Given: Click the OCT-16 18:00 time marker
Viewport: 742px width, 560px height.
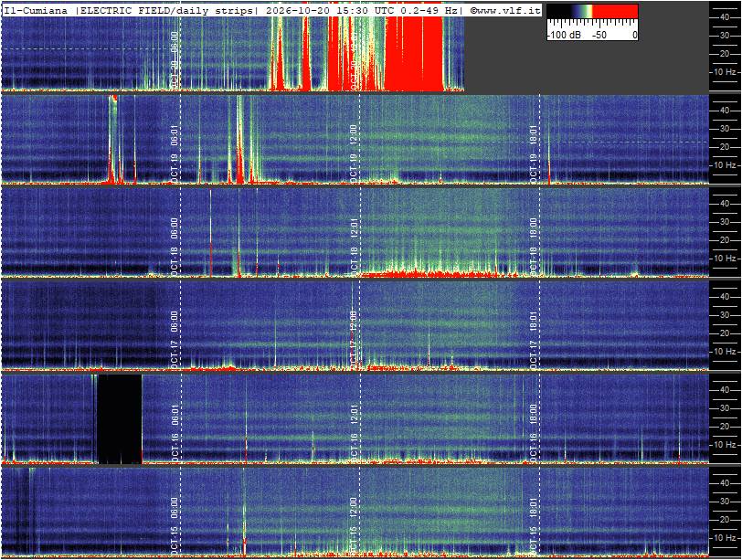Looking at the screenshot, I should tap(534, 433).
